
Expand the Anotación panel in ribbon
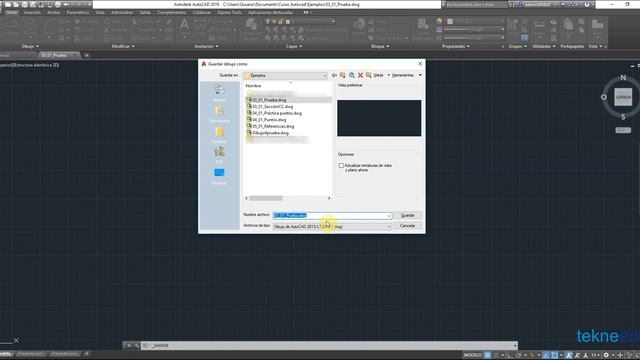[x=206, y=47]
